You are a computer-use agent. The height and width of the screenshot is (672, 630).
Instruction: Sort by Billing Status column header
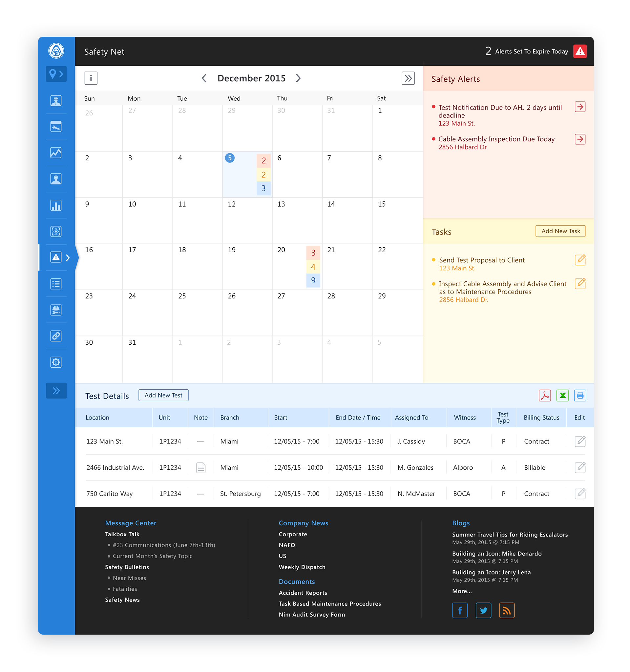[541, 417]
